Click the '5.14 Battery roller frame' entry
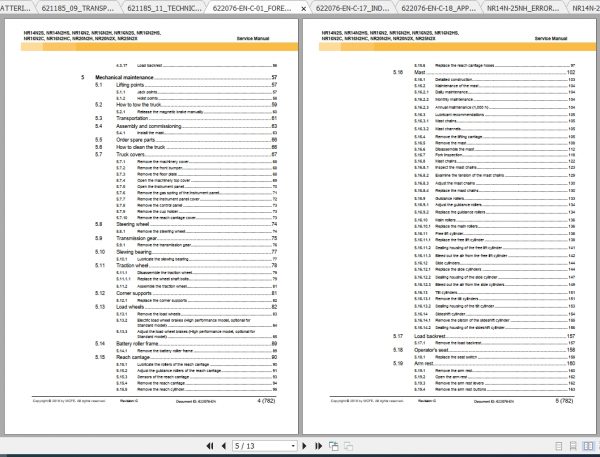Screen dimensions: 600x457 pos(186,344)
